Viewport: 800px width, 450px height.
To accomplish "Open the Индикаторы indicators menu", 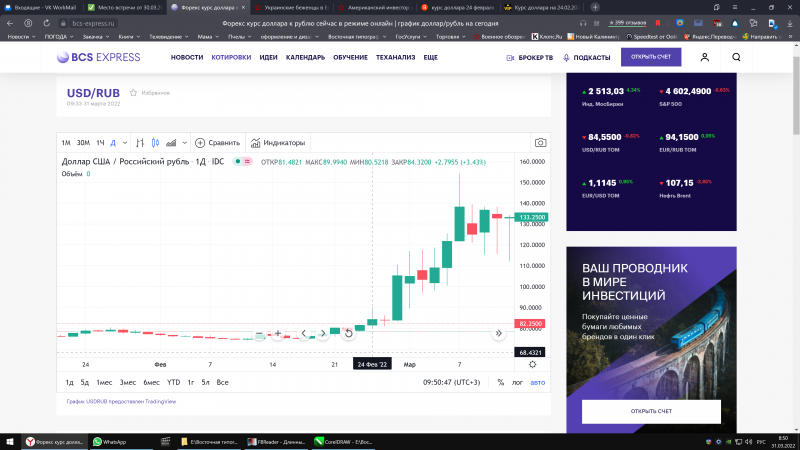I will click(x=277, y=142).
